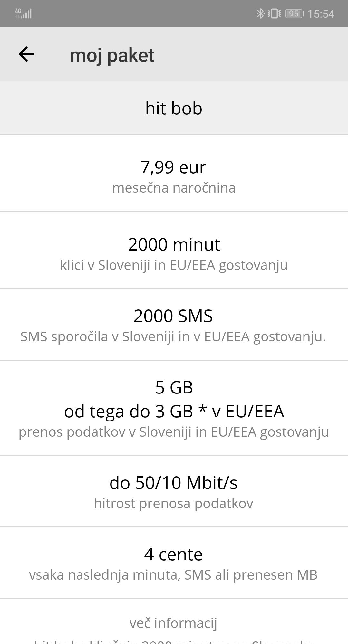Open 'več informacij' link

point(173,623)
